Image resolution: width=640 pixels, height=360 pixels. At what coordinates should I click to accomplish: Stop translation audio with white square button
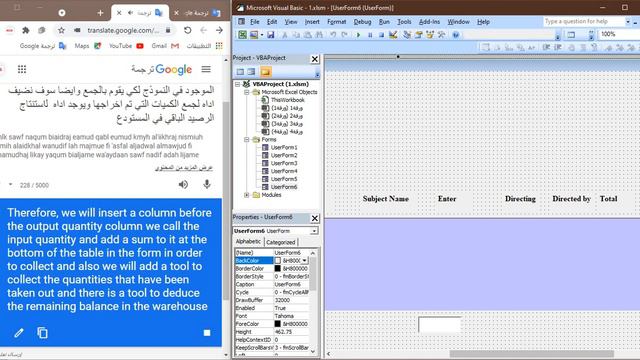(207, 333)
